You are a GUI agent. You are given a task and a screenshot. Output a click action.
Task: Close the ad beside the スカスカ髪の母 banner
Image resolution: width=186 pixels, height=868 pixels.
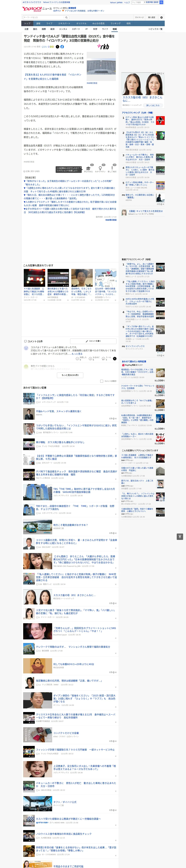point(163,73)
